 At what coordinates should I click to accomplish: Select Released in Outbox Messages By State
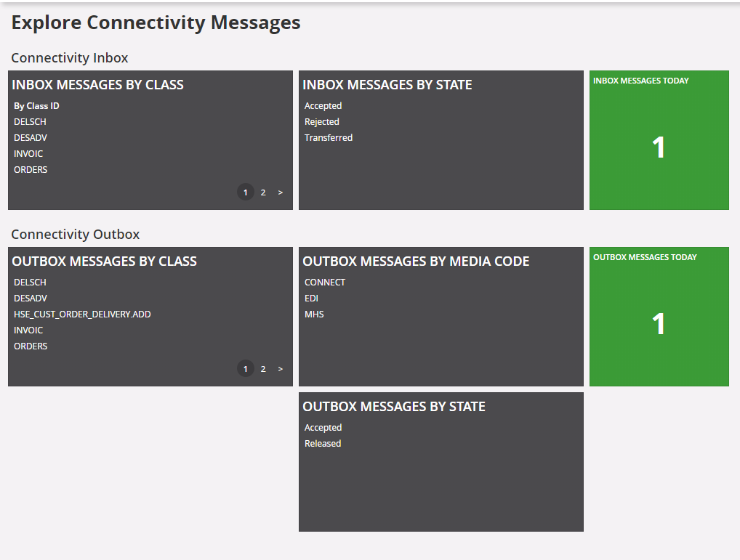tap(323, 444)
